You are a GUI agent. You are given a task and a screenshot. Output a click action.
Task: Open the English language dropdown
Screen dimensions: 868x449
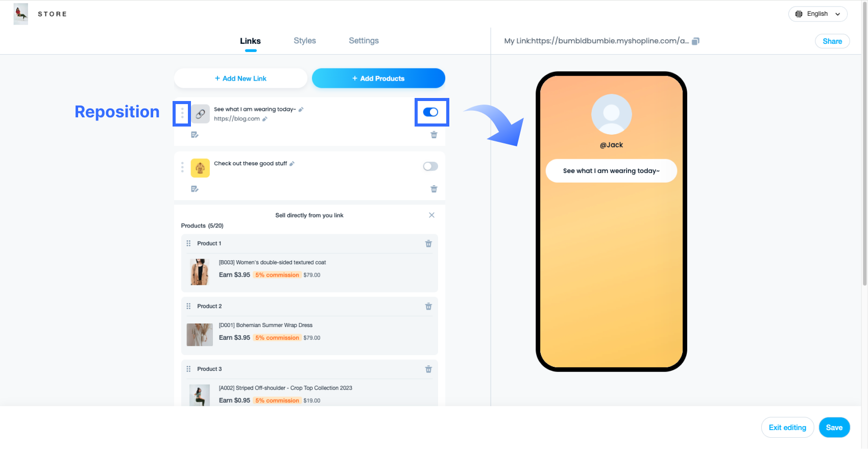tap(817, 14)
